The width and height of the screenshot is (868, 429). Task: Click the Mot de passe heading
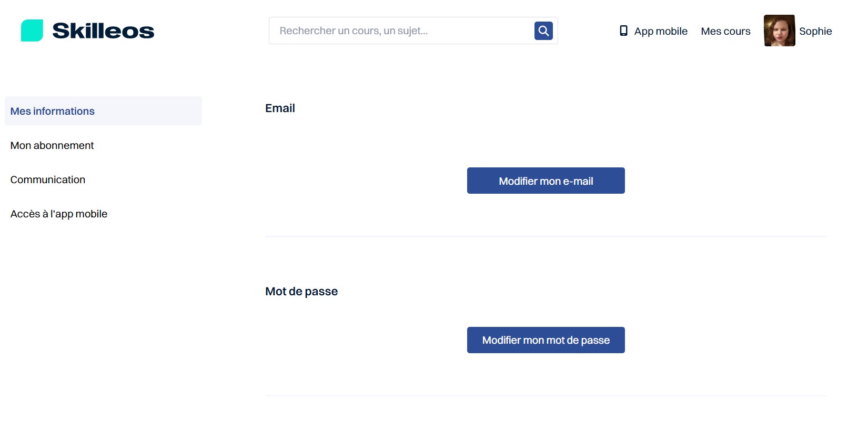301,291
